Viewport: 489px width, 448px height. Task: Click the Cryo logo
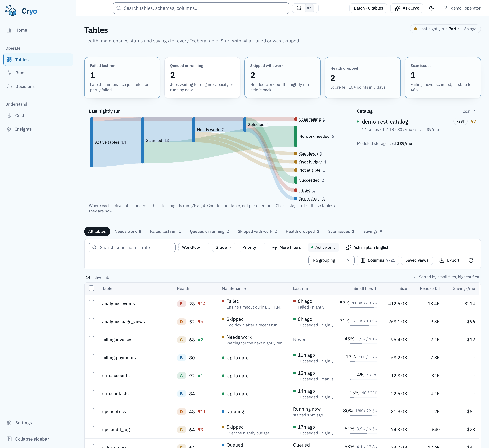pyautogui.click(x=21, y=11)
